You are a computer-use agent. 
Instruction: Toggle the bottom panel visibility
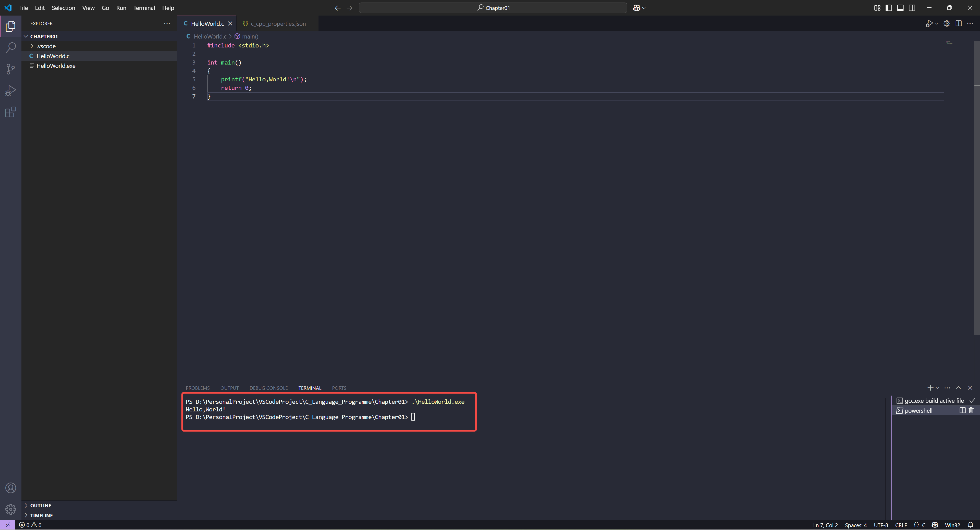point(900,8)
